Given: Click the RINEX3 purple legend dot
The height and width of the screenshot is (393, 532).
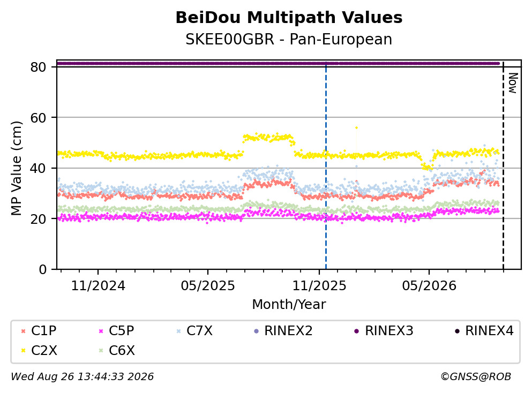Looking at the screenshot, I should coord(357,331).
